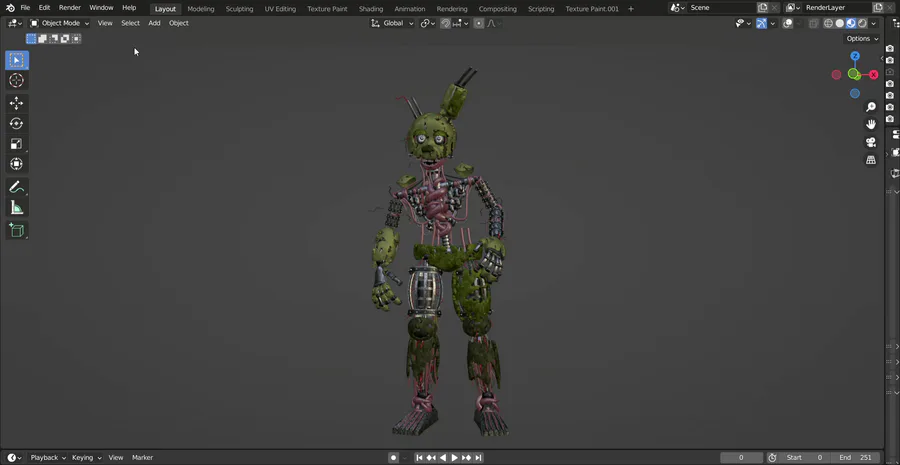Click the red X axis gizmo
900x465 pixels.
pyautogui.click(x=874, y=75)
